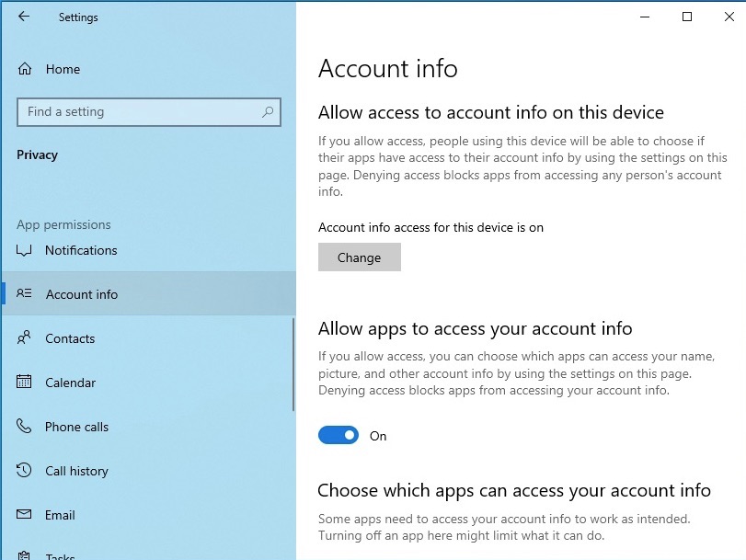Click the Change button
Screen dimensions: 746x560
tap(360, 257)
